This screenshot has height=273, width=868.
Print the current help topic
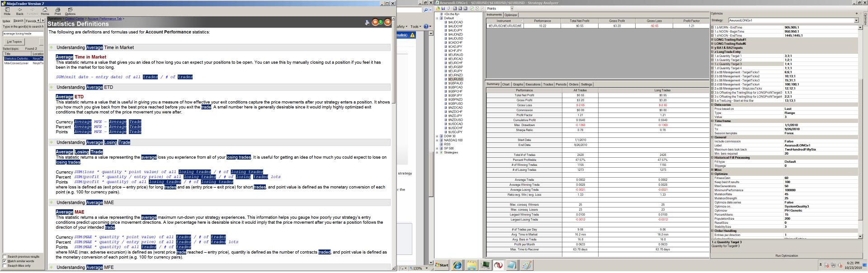[57, 11]
